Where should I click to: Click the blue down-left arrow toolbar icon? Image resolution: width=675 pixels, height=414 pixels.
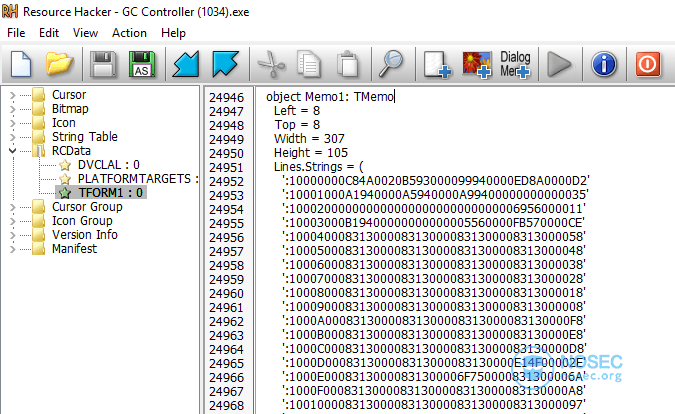pos(186,64)
